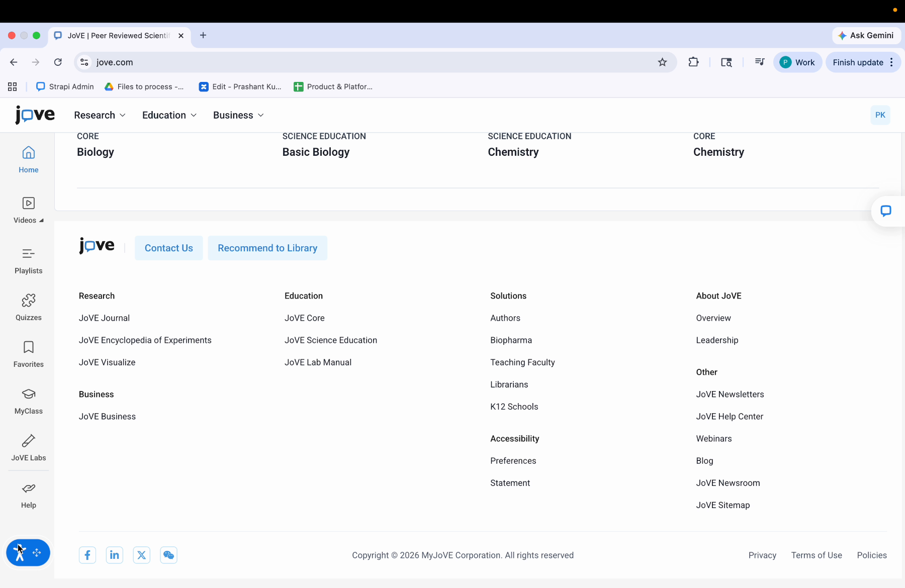This screenshot has width=905, height=588.
Task: Open Chrome media controls icon
Action: coord(760,62)
